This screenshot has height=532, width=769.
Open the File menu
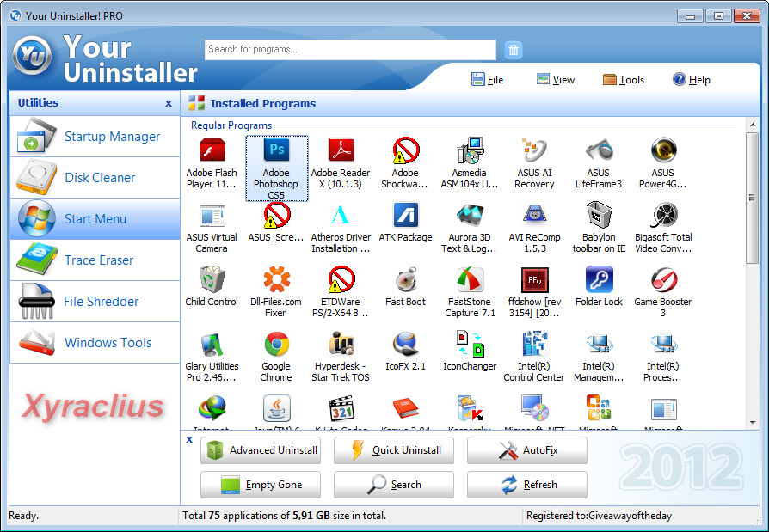488,80
